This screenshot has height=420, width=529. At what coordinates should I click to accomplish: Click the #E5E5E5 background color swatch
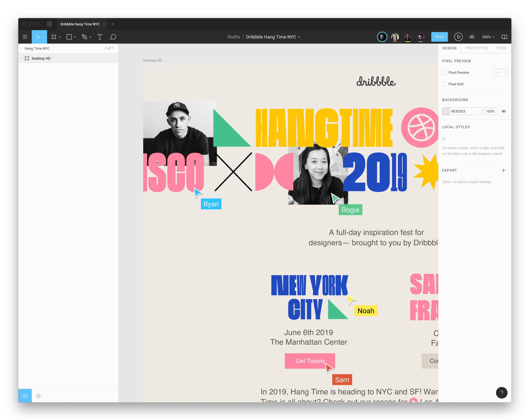(x=446, y=111)
